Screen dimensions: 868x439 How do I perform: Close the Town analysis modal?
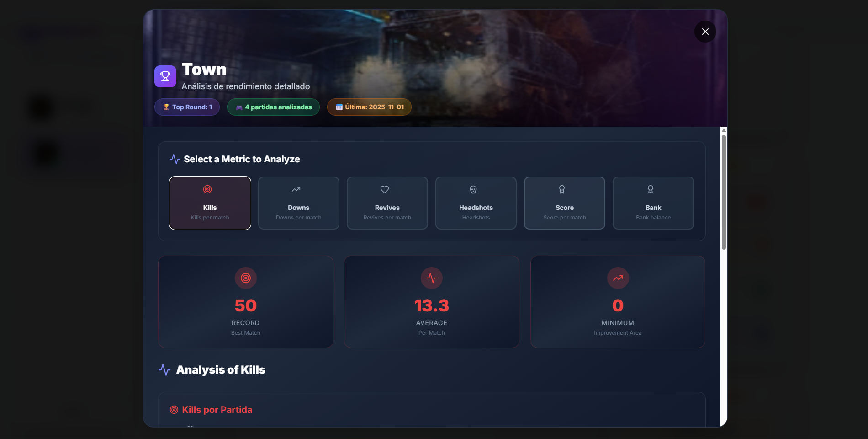[x=705, y=32]
